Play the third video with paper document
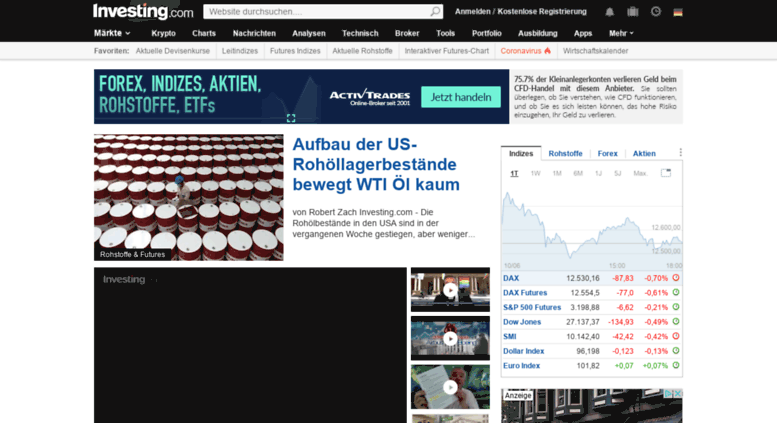777x423 pixels. (450, 387)
